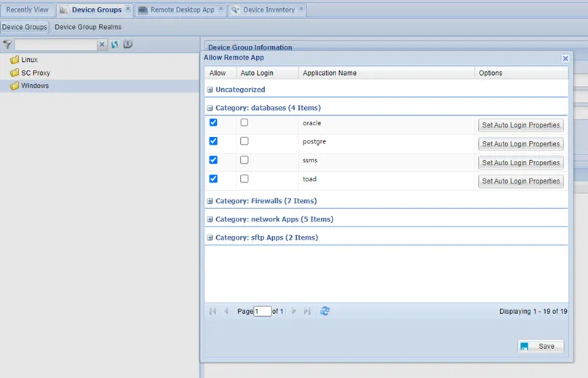
Task: Click the info icon beside refresh
Action: click(128, 44)
